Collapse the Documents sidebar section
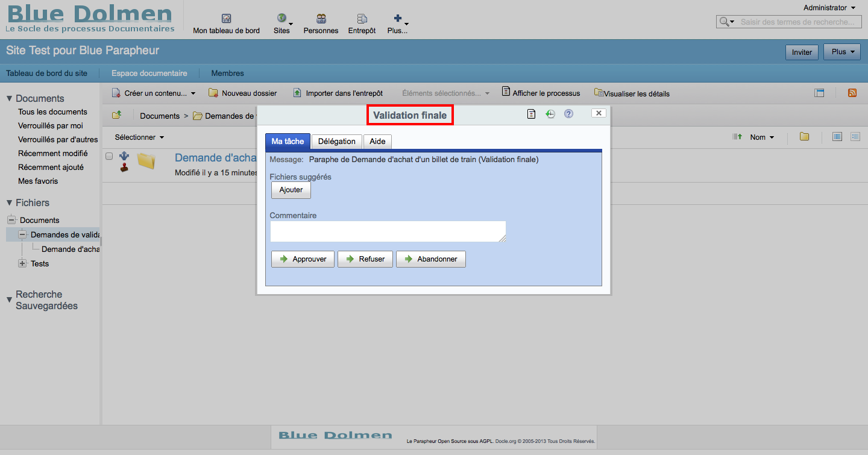This screenshot has width=868, height=455. coord(9,98)
